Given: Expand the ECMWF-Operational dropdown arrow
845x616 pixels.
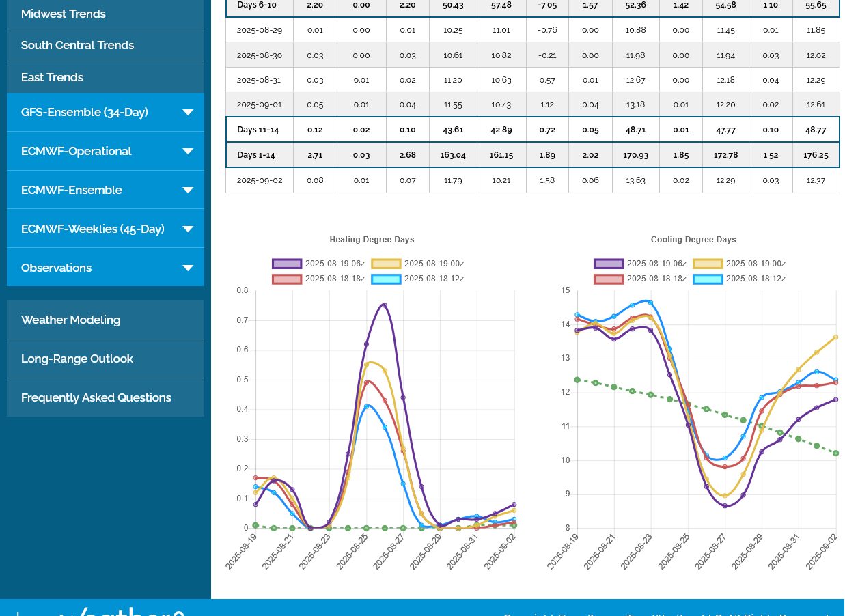Looking at the screenshot, I should click(188, 152).
